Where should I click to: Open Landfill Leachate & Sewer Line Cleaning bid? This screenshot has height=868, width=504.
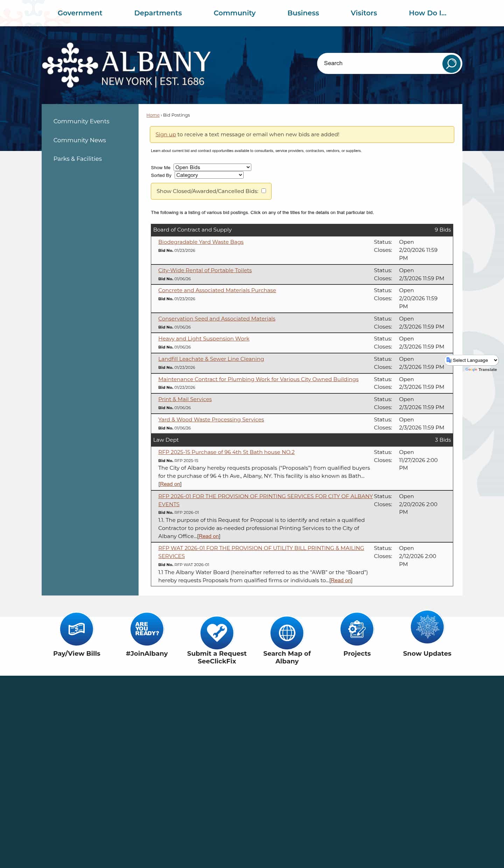pyautogui.click(x=211, y=359)
